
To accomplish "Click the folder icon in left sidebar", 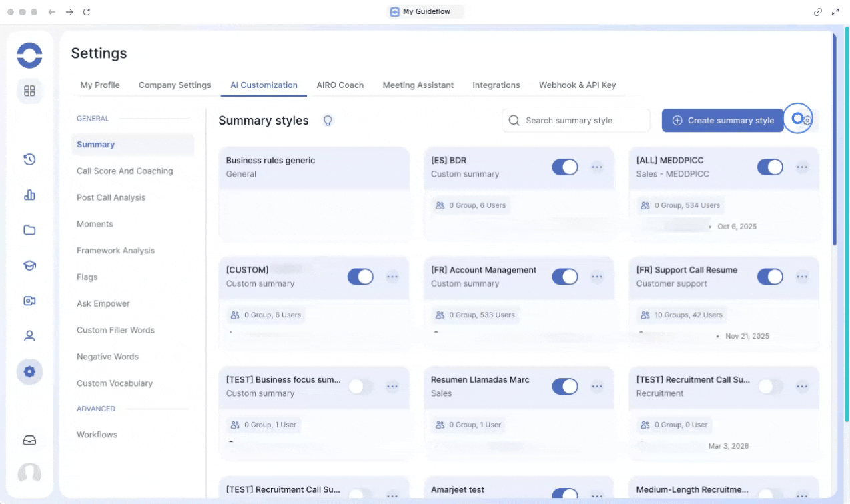I will (x=29, y=230).
